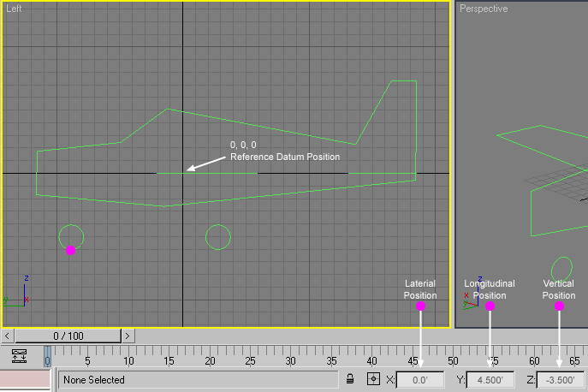Click the 0 / 100 time slider handle
Viewport: 588px width, 392px height.
tap(67, 336)
